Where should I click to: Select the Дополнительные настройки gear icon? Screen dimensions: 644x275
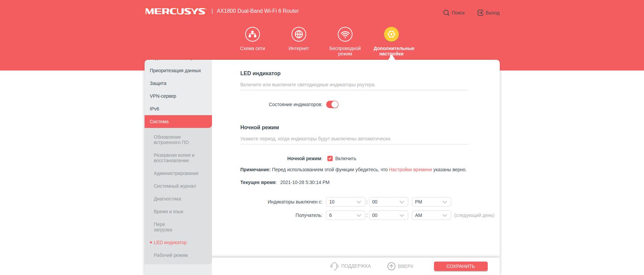click(391, 34)
